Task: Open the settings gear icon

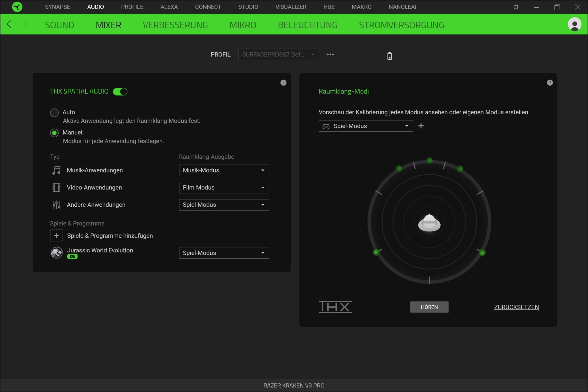Action: click(x=516, y=7)
